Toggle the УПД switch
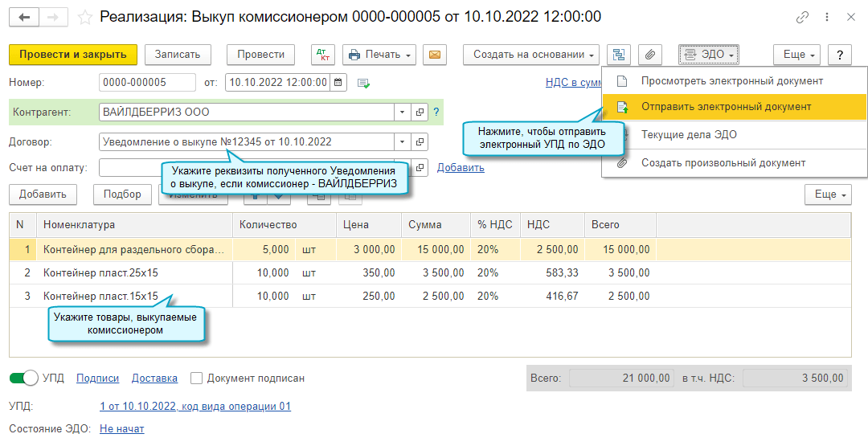The height and width of the screenshot is (442, 868). click(x=24, y=378)
